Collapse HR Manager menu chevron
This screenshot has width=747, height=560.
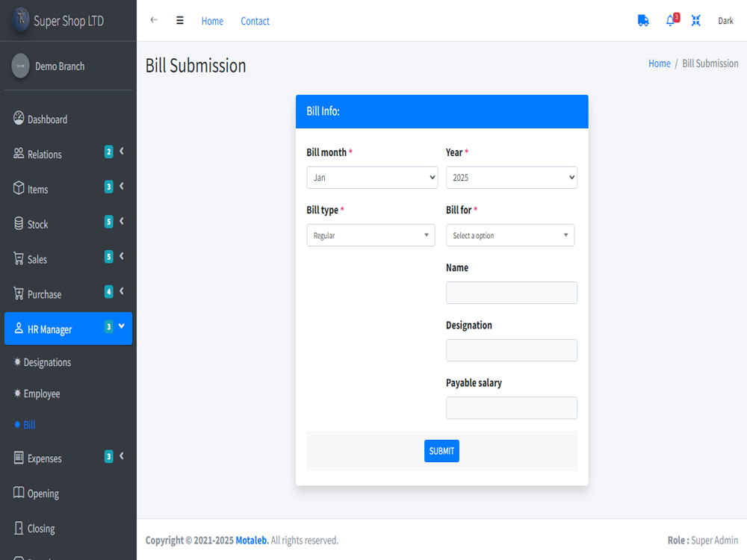[122, 326]
